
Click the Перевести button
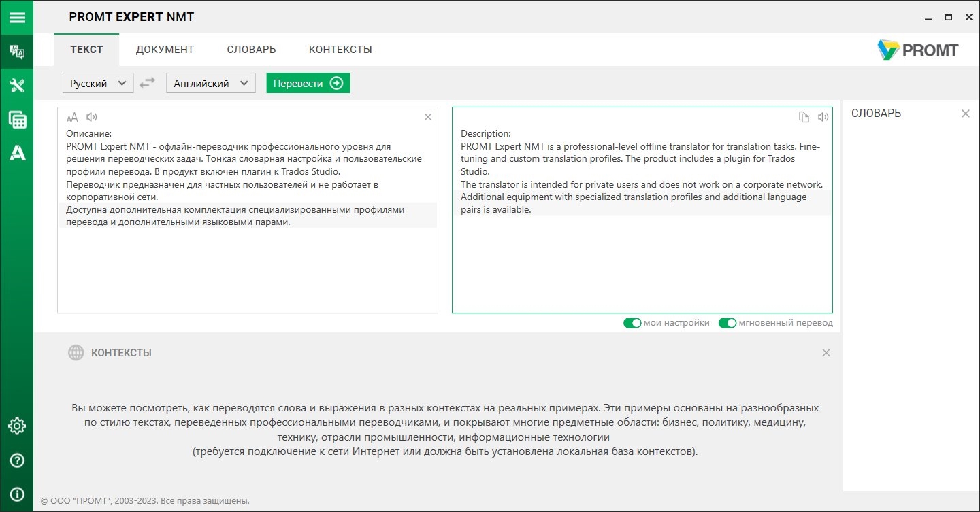coord(308,83)
